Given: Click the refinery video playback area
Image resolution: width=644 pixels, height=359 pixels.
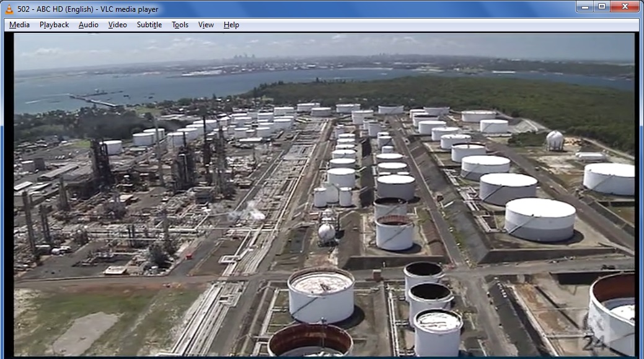Looking at the screenshot, I should tap(324, 194).
